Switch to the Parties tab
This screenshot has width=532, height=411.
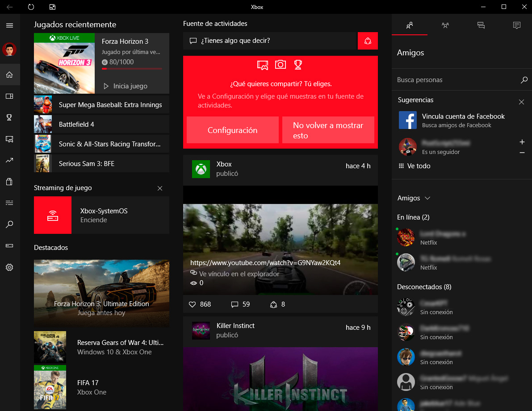tap(445, 25)
